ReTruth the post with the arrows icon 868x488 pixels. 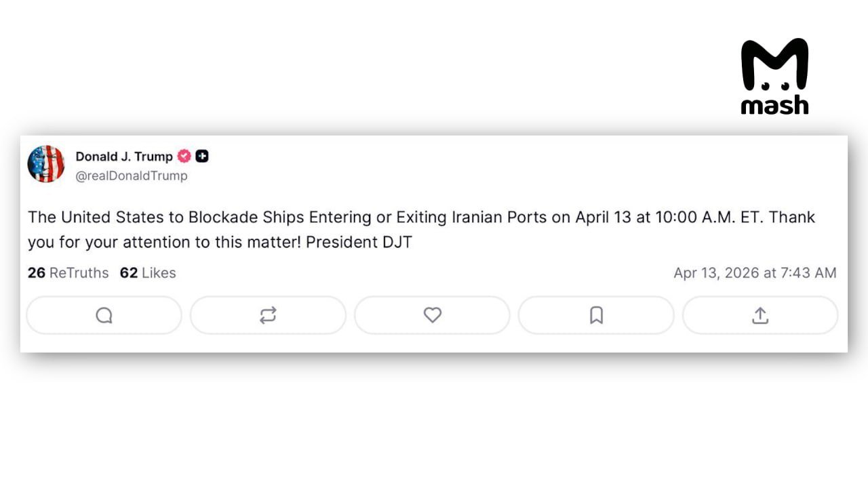point(268,315)
